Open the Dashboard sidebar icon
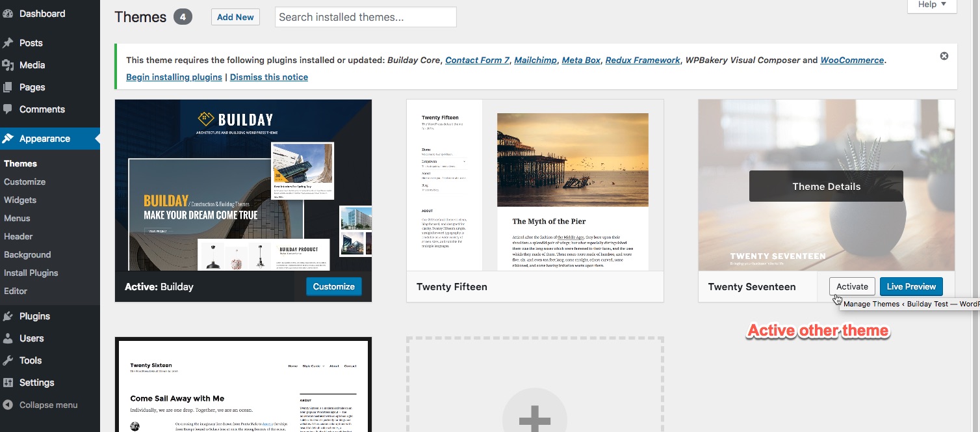This screenshot has width=980, height=432. (x=8, y=14)
